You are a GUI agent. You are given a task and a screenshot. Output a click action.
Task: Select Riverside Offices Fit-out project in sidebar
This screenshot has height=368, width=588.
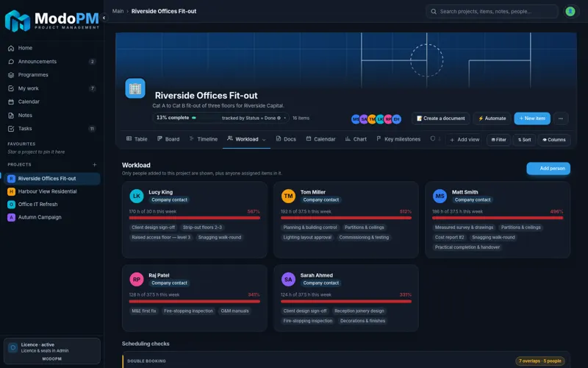pyautogui.click(x=51, y=179)
